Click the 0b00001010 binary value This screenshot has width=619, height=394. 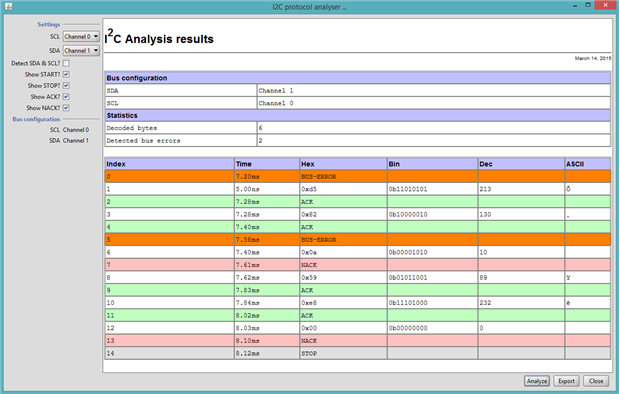click(408, 252)
